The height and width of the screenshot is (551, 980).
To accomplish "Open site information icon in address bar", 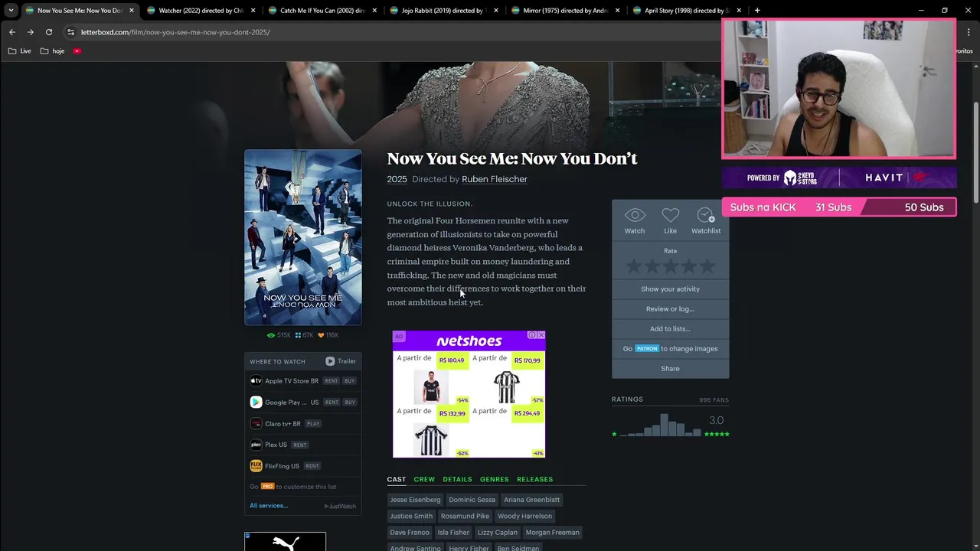I will [70, 32].
